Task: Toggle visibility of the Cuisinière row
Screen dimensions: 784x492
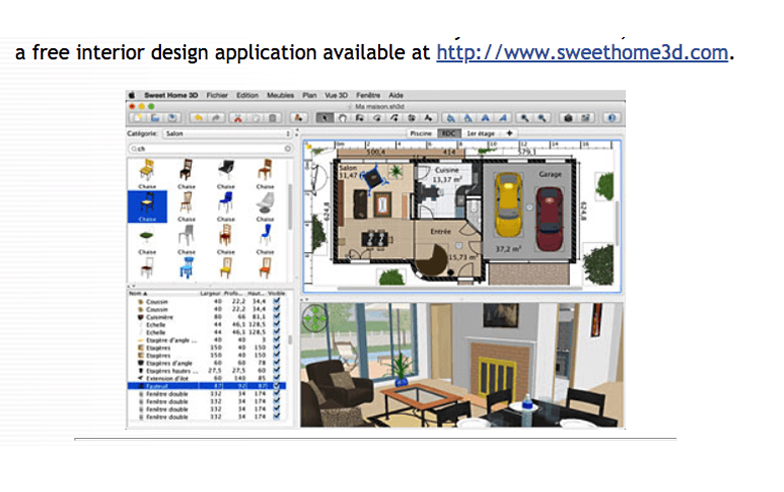Action: coord(276,317)
